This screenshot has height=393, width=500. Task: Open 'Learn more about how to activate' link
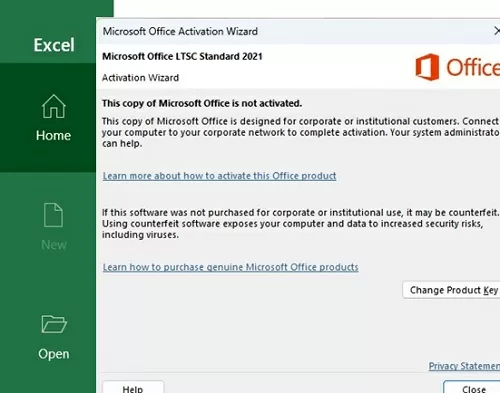219,176
